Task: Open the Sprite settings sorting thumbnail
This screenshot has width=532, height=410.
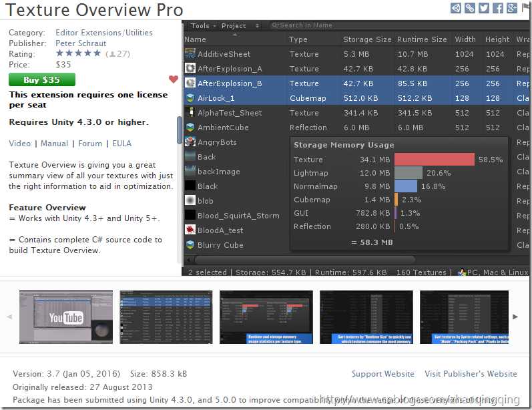Action: pos(464,317)
